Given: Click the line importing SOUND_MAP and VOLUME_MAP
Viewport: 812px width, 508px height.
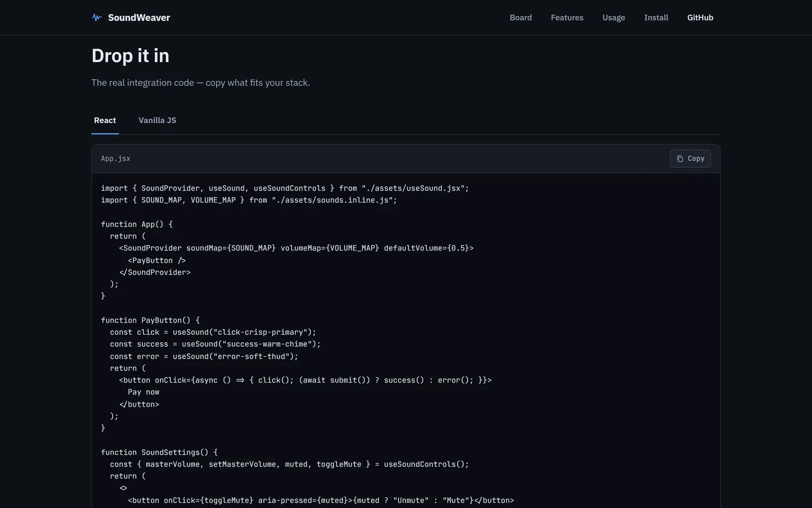Looking at the screenshot, I should tap(249, 200).
